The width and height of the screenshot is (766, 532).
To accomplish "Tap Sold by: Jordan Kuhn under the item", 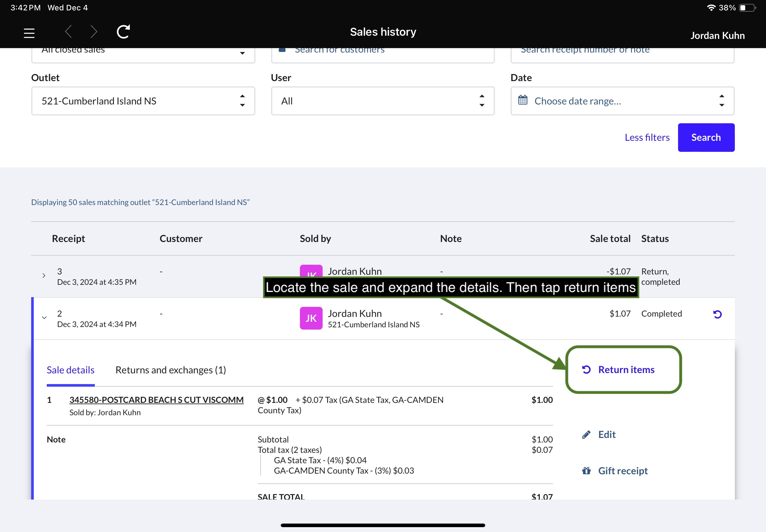I will [105, 412].
